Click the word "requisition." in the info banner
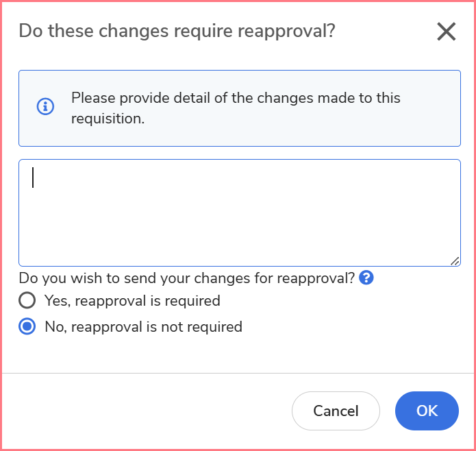The image size is (476, 451). coord(108,119)
